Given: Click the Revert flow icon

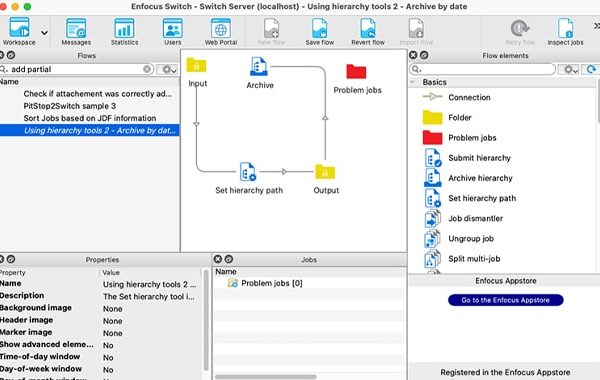Looking at the screenshot, I should (368, 32).
